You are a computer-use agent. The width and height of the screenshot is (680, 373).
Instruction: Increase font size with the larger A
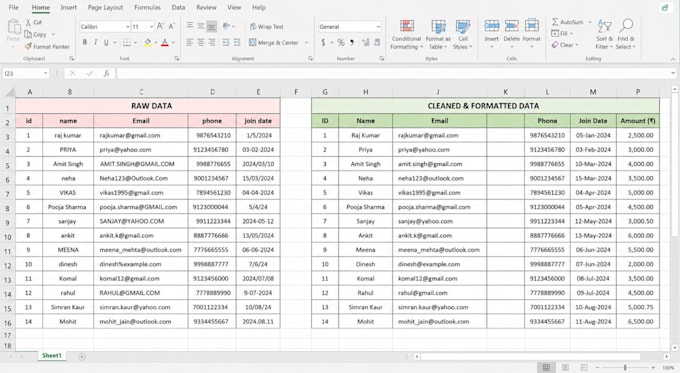point(160,26)
